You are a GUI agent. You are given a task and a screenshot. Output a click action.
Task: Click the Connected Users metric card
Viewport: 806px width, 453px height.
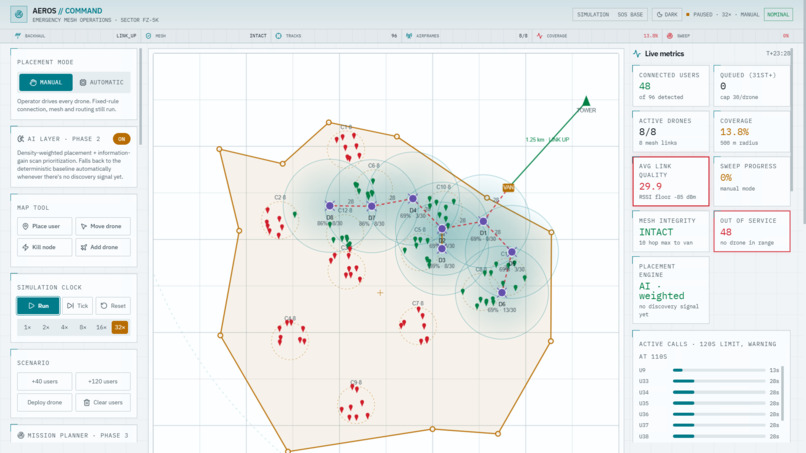click(670, 86)
